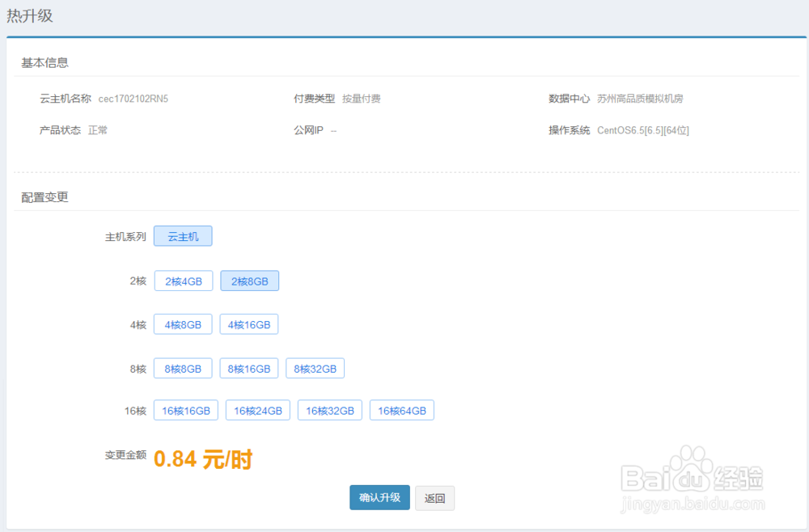Click the hostname cec1702102RN5 text
This screenshot has height=532, width=809.
(x=134, y=98)
